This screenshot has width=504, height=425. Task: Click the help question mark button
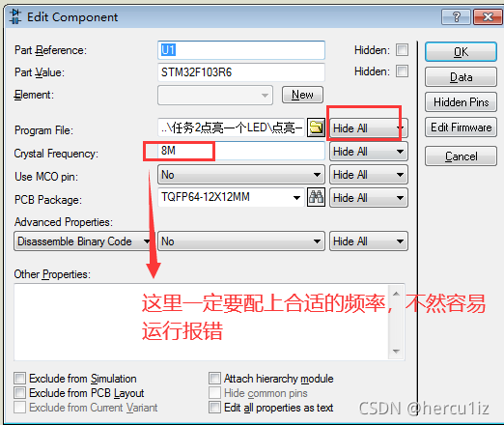[456, 16]
